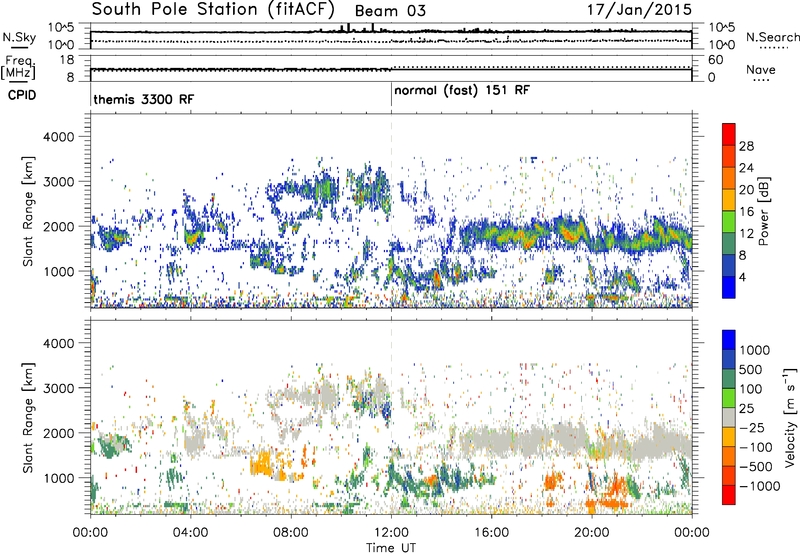
Task: Select the "12" power colorbar label
Action: [x=746, y=234]
